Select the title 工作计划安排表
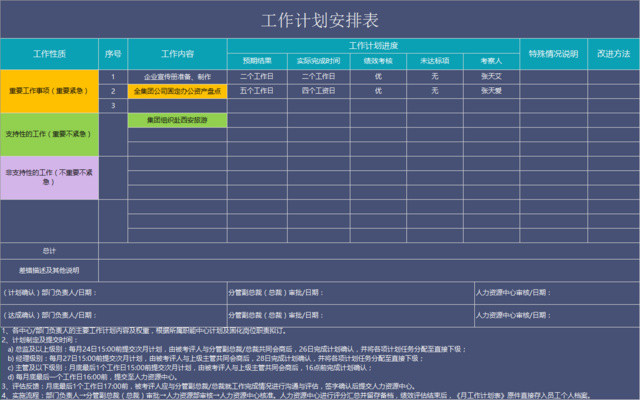The height and width of the screenshot is (400, 640). tap(320, 20)
